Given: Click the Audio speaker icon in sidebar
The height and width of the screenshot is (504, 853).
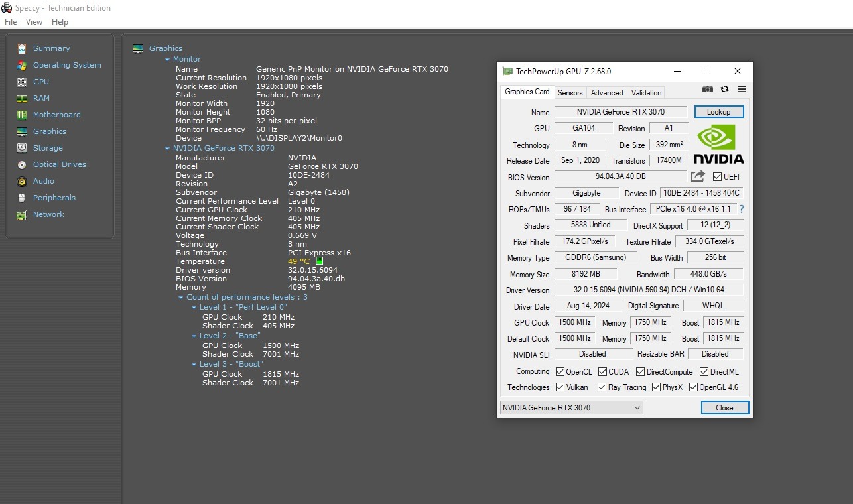Looking at the screenshot, I should (x=22, y=181).
